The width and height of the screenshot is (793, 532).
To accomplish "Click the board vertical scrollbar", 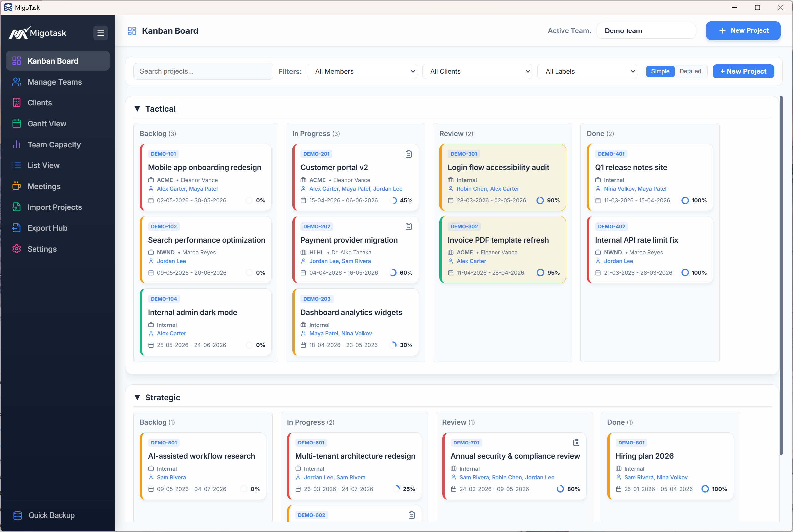I will coord(781,275).
